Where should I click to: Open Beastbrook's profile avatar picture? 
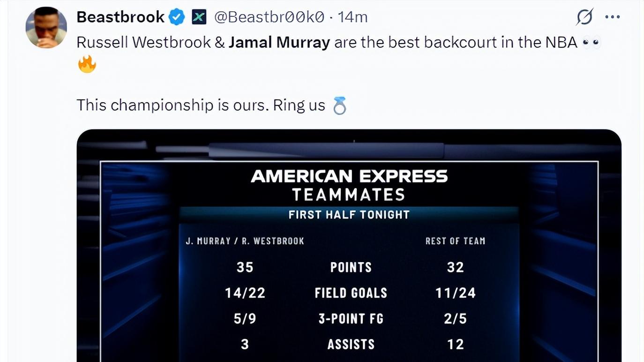tap(46, 27)
